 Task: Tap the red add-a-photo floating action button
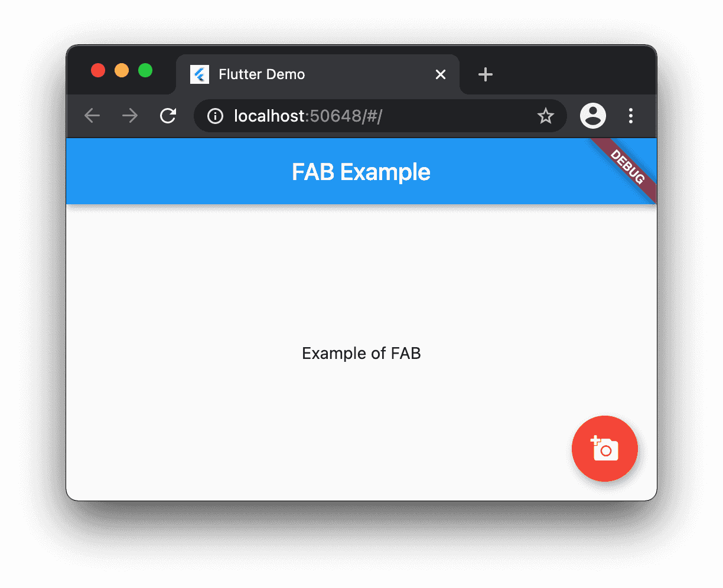pyautogui.click(x=604, y=449)
